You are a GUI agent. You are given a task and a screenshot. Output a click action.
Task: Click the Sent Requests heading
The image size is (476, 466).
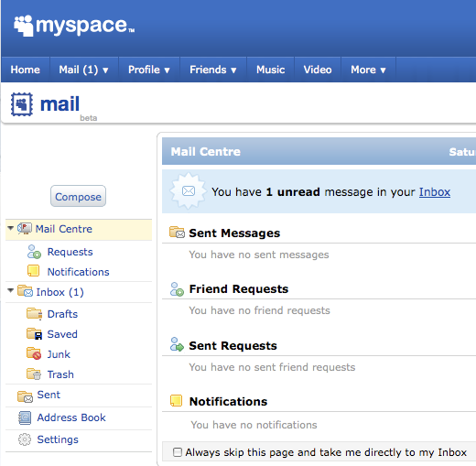click(233, 346)
